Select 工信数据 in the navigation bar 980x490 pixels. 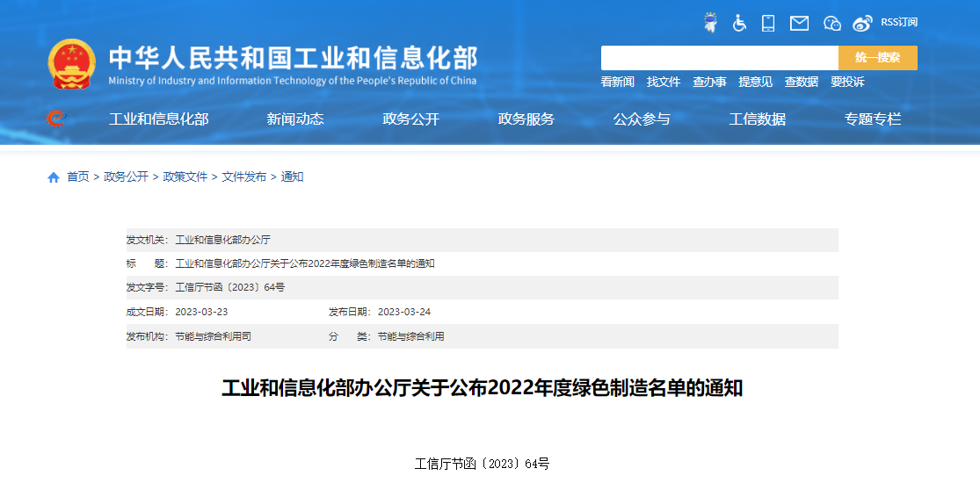(x=757, y=119)
